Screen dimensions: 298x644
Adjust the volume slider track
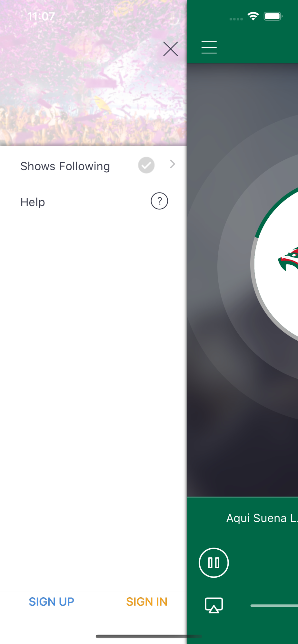coord(274,606)
